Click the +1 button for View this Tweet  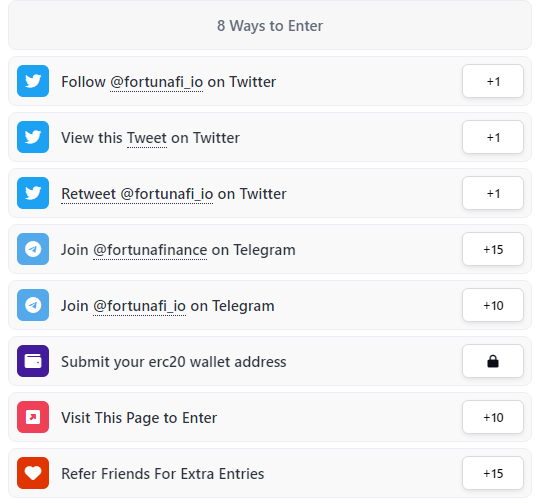pyautogui.click(x=493, y=137)
